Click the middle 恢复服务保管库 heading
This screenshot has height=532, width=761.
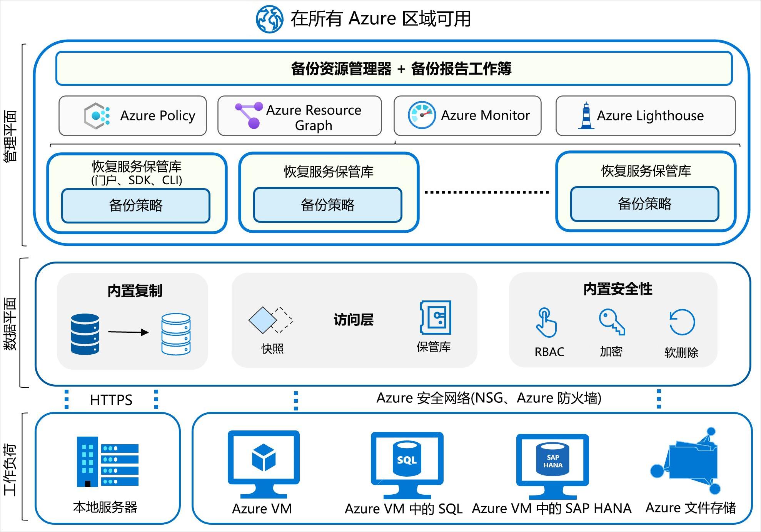point(329,172)
